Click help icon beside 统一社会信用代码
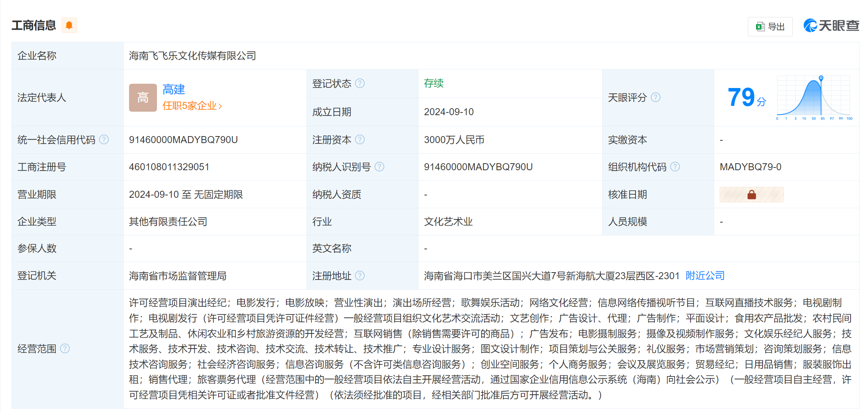The height and width of the screenshot is (411, 868). [104, 140]
